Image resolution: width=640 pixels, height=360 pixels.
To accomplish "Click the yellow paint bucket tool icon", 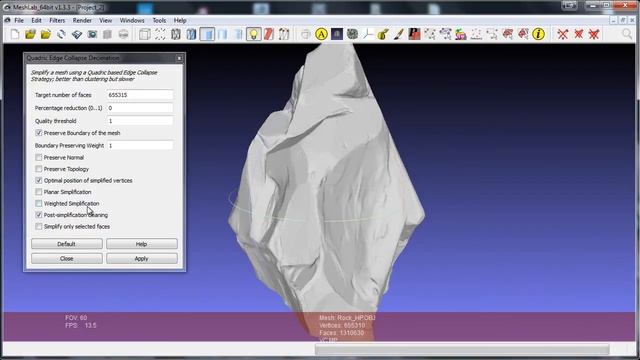I will [x=383, y=34].
